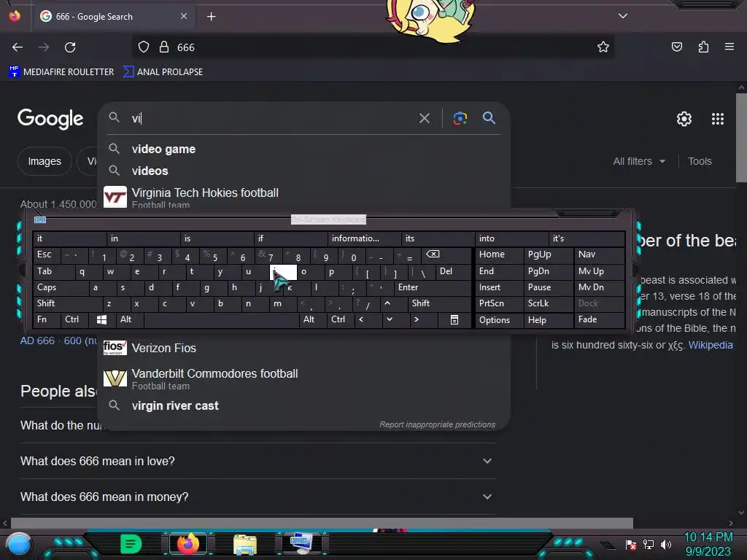Open MEDIAFIRE ROULETTER bookmark
Image resolution: width=747 pixels, height=560 pixels.
(61, 72)
